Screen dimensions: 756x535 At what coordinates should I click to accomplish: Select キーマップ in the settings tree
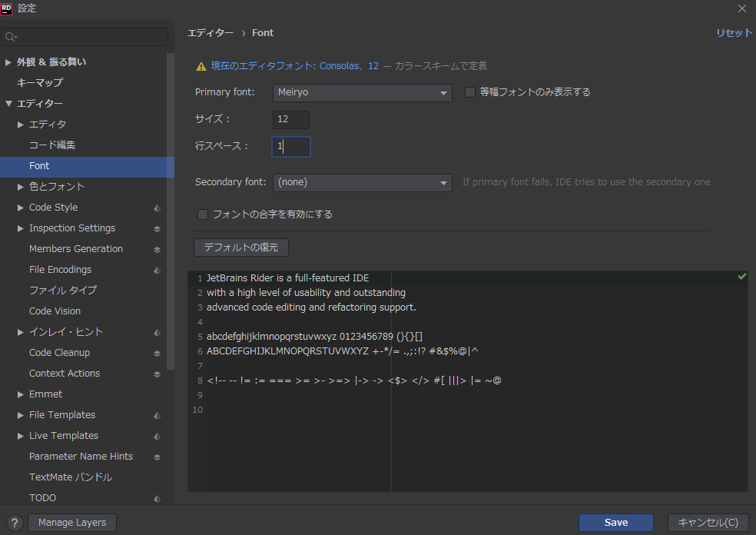[39, 82]
